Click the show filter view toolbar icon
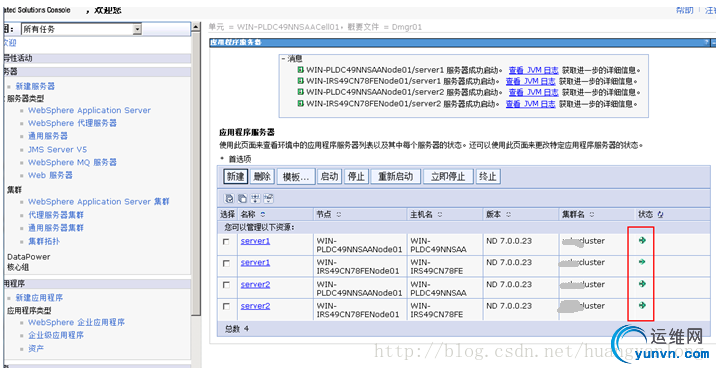Screen dimensions: 716x371 [256, 199]
